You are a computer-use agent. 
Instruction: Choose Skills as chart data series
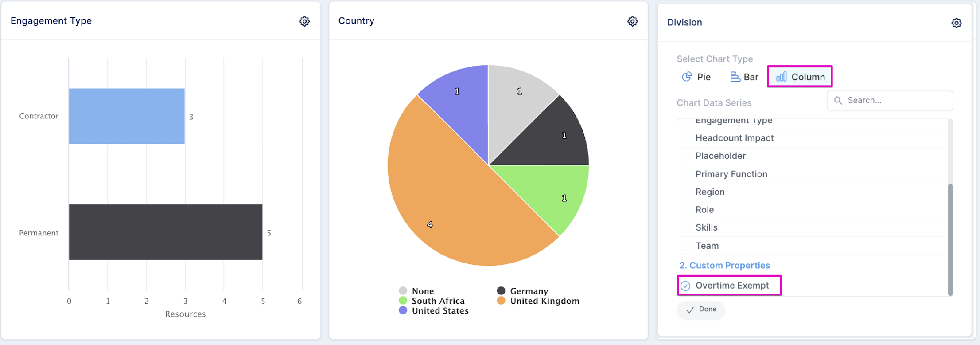coord(706,227)
